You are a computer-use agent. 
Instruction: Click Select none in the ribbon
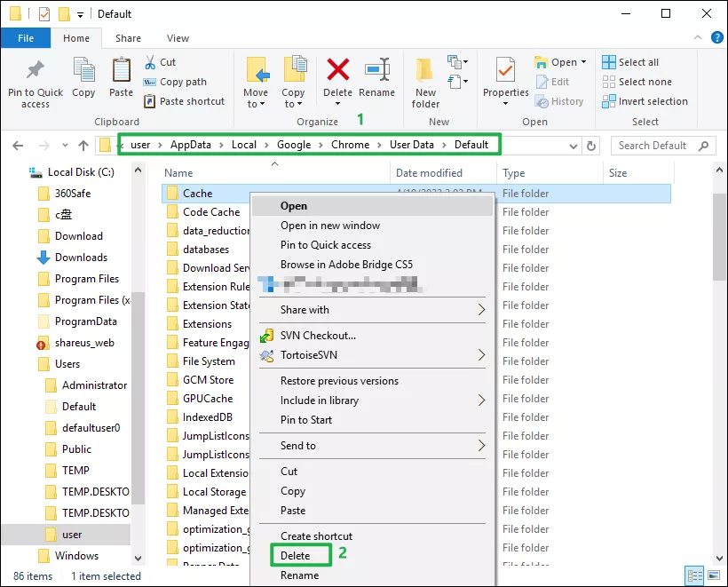click(x=637, y=82)
